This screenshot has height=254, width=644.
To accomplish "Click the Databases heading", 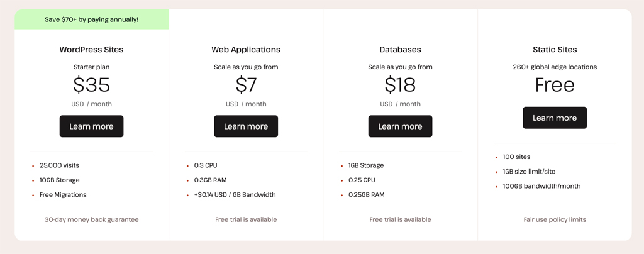I will tap(400, 50).
